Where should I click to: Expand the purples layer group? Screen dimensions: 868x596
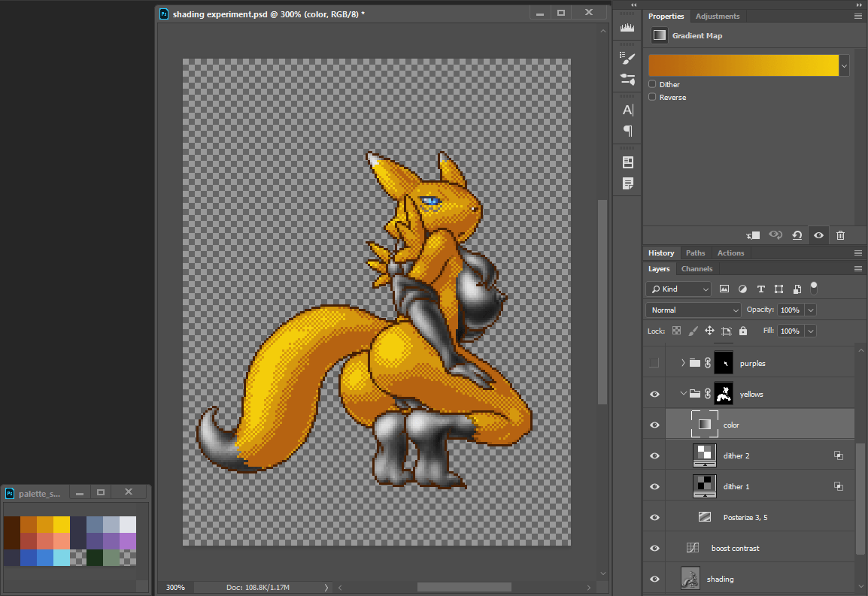[683, 363]
